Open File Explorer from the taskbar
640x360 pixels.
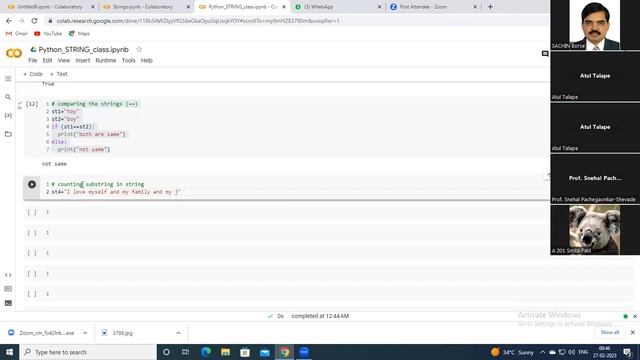pos(225,352)
